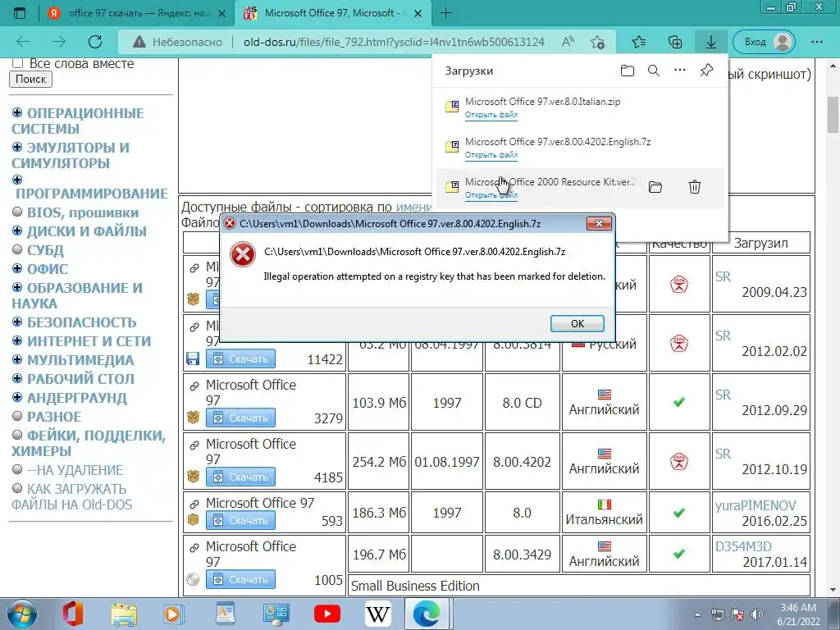Close the Yandex search tab
This screenshot has height=630, width=840.
[221, 14]
